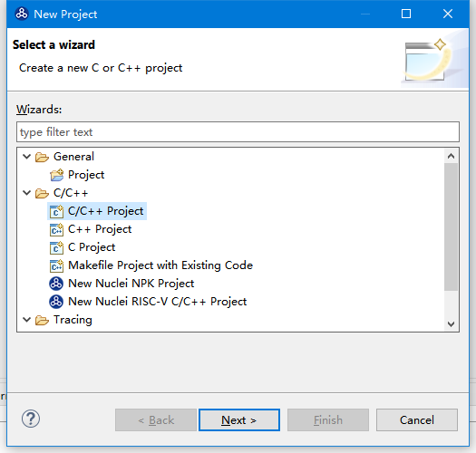Click the Nuclei logo in title bar

point(22,14)
